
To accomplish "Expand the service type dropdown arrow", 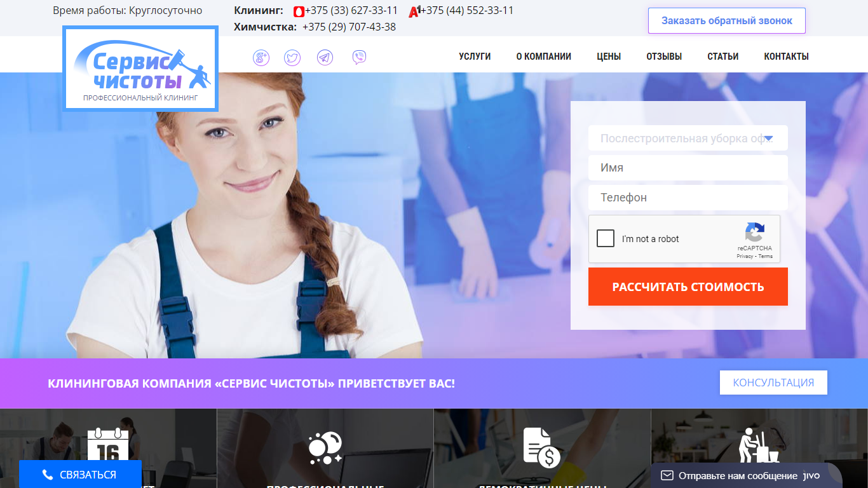I will pyautogui.click(x=768, y=139).
